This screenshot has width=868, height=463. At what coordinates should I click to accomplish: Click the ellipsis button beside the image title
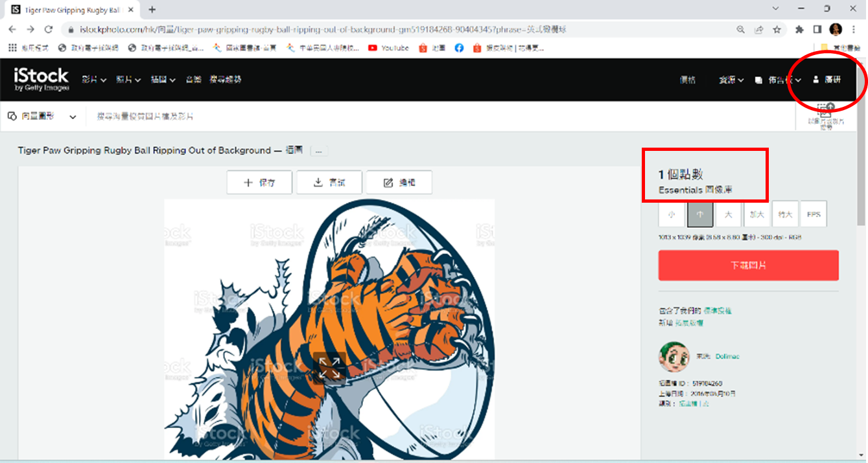pos(320,151)
